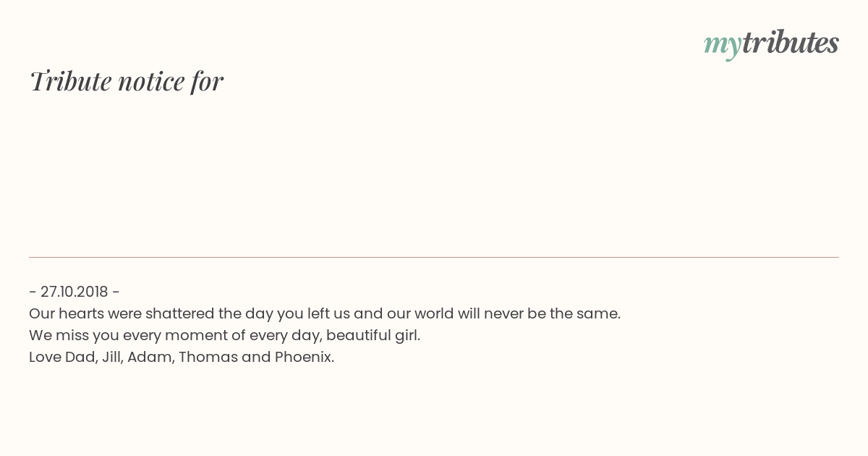Click the word "for" in heading
The image size is (868, 456).
[x=207, y=82]
